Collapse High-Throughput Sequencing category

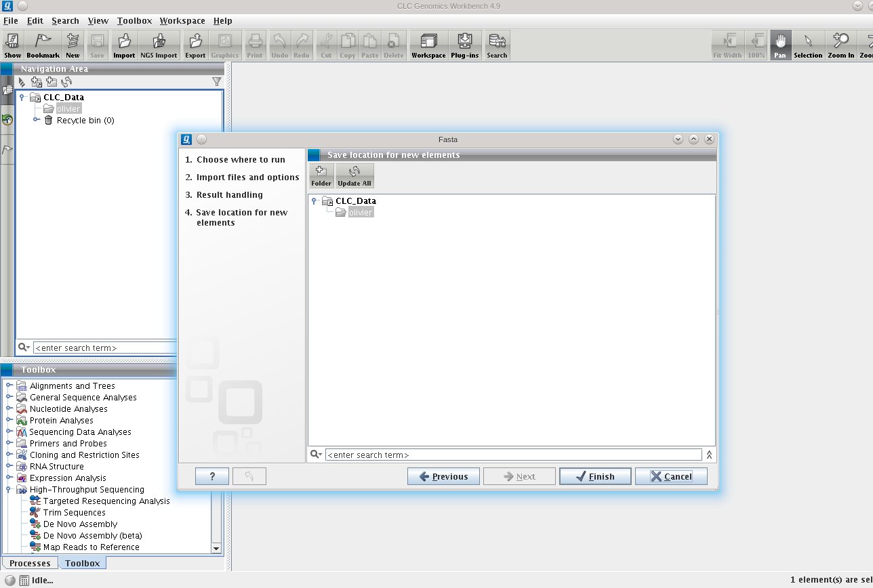click(9, 489)
